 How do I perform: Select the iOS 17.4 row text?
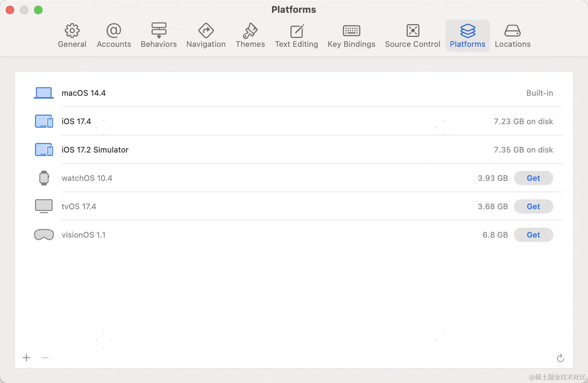pos(76,121)
